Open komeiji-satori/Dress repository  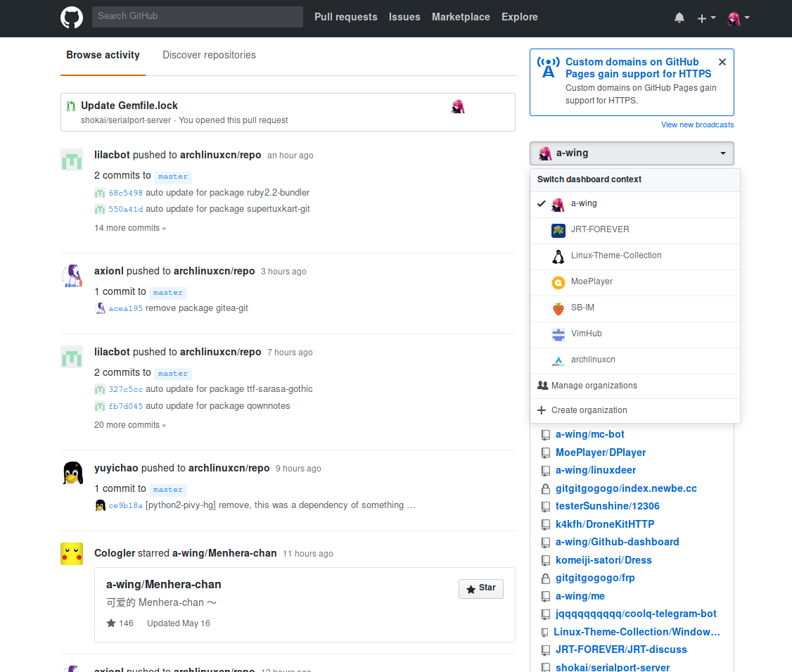coord(603,560)
